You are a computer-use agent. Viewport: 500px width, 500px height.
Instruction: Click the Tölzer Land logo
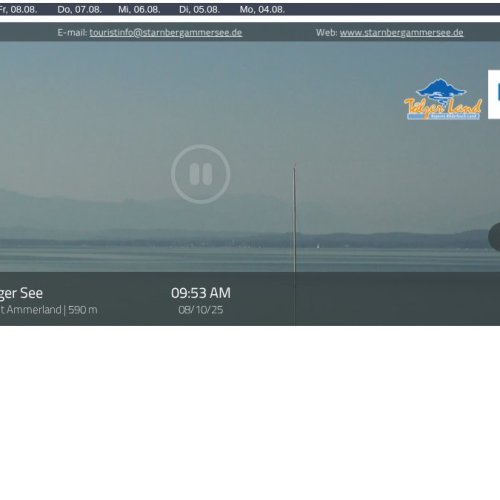click(x=443, y=99)
